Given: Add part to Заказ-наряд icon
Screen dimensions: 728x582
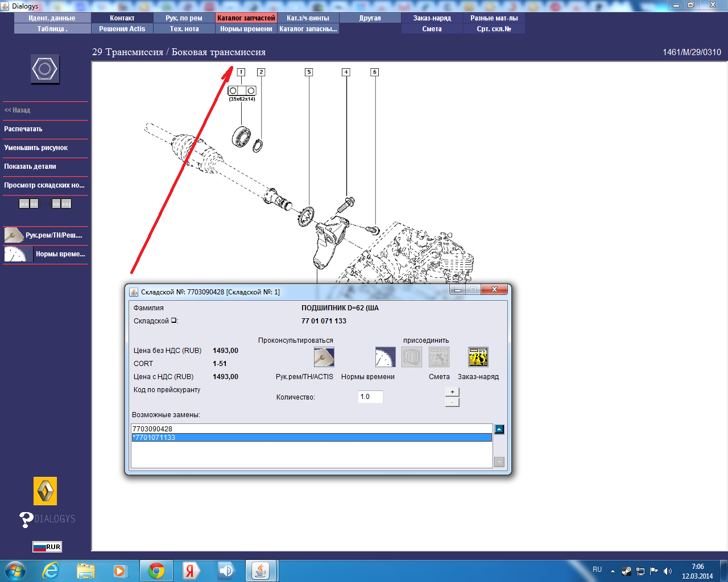Looking at the screenshot, I should coord(478,357).
